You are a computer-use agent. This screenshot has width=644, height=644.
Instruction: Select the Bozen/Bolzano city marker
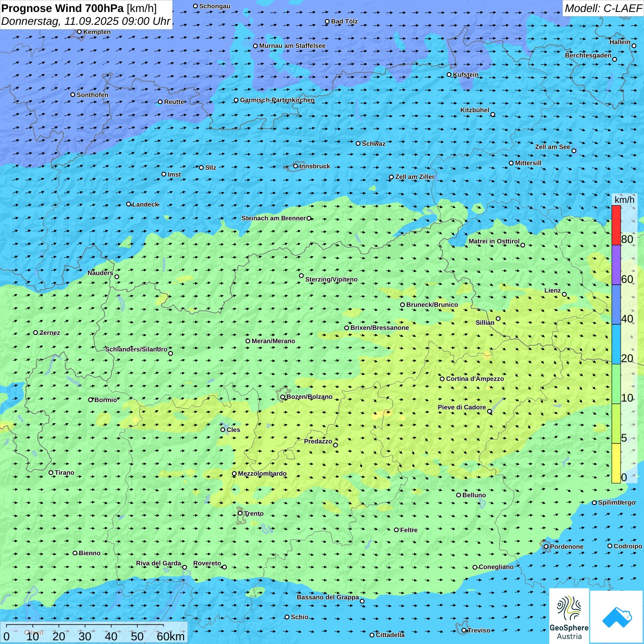283,397
